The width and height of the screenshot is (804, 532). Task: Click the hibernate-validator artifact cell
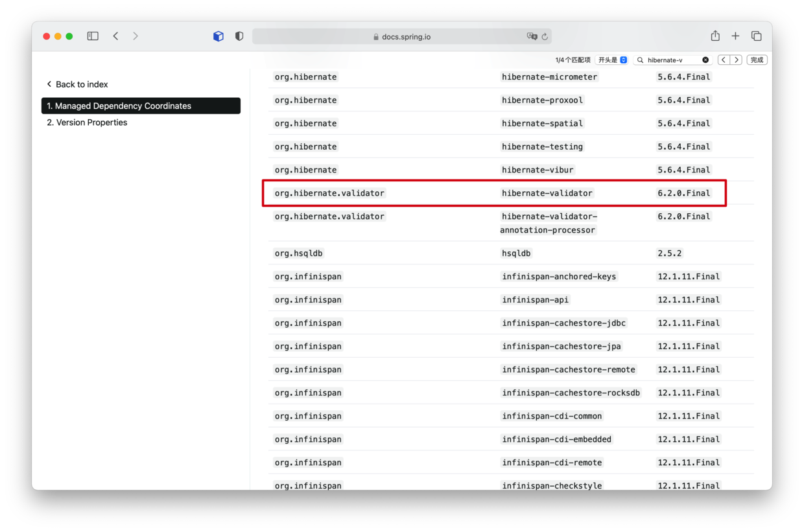click(547, 193)
